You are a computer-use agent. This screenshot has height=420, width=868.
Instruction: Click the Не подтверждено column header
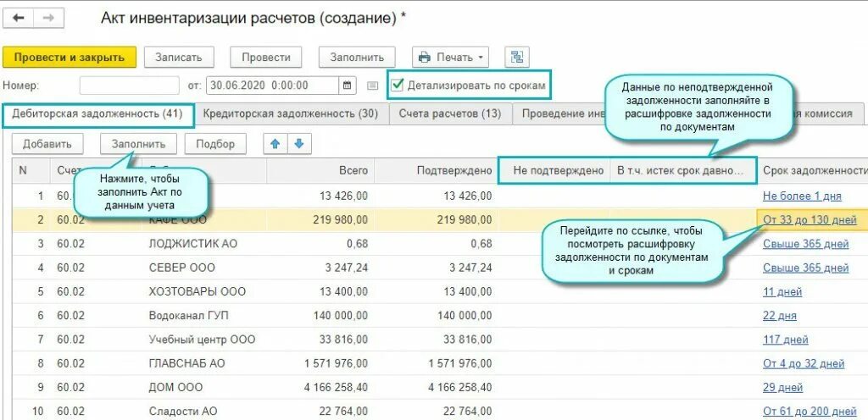click(x=554, y=171)
